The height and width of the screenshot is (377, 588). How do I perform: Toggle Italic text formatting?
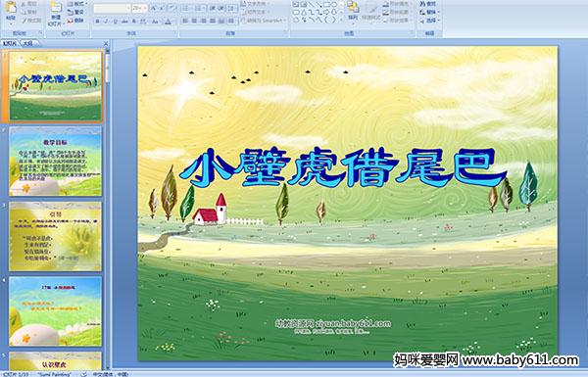107,22
